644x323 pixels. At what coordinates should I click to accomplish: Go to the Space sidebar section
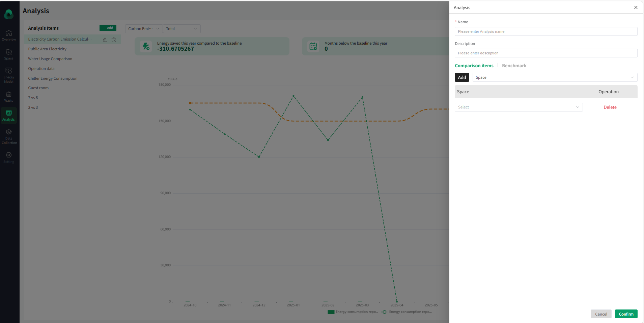coord(9,54)
